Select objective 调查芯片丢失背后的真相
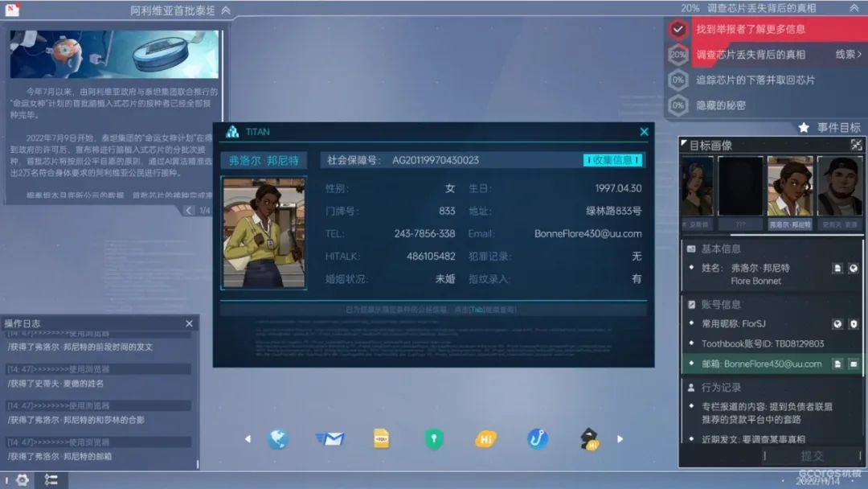The height and width of the screenshot is (489, 868). pos(751,54)
